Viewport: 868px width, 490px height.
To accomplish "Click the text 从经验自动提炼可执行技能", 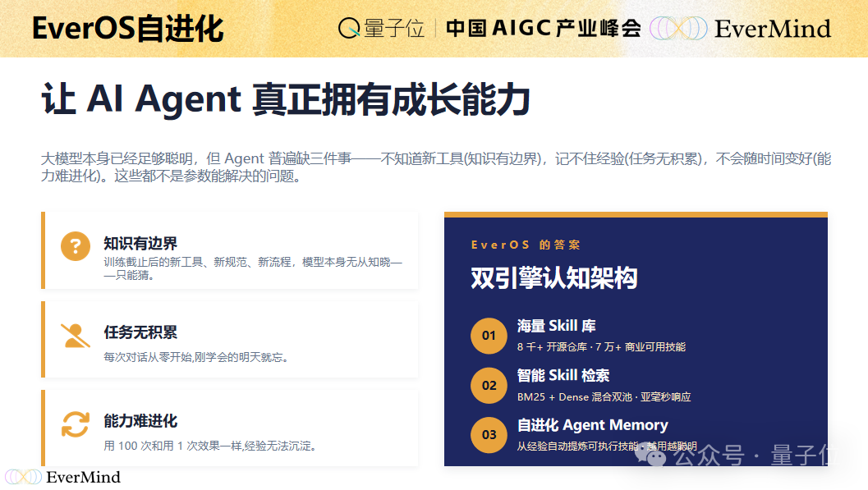I will [578, 446].
